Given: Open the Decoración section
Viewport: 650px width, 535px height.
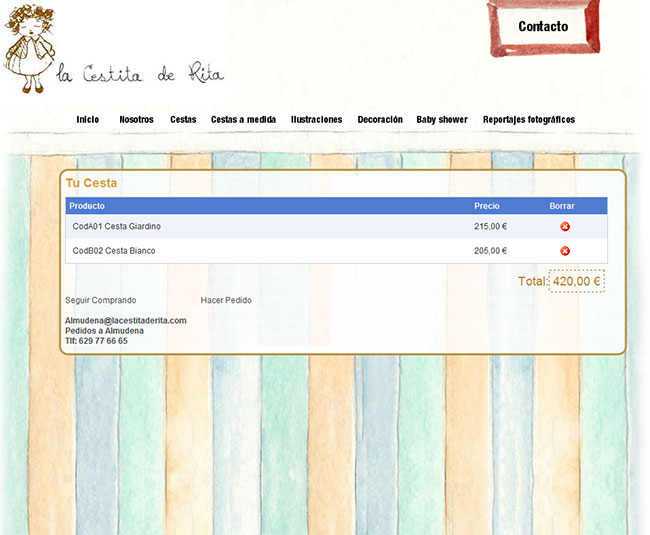Looking at the screenshot, I should click(380, 120).
